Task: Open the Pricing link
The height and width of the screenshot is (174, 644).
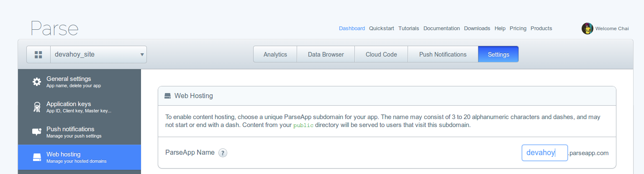Action: (518, 29)
